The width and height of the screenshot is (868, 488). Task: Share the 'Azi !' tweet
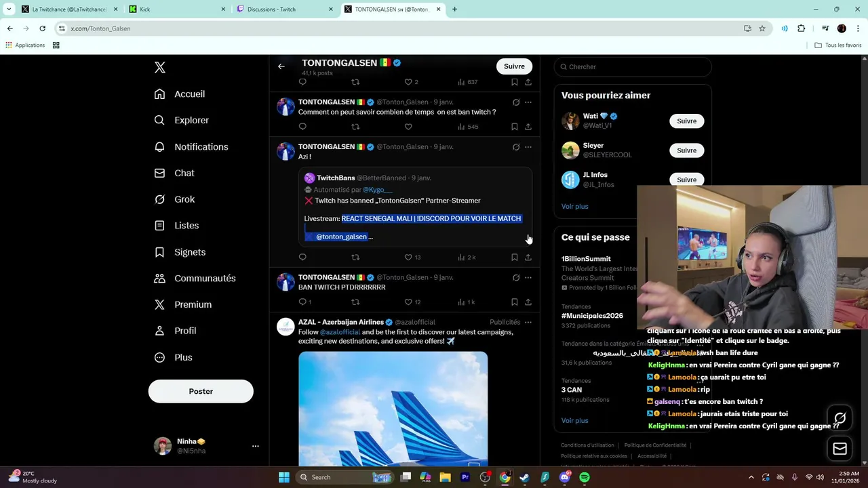[x=528, y=258]
